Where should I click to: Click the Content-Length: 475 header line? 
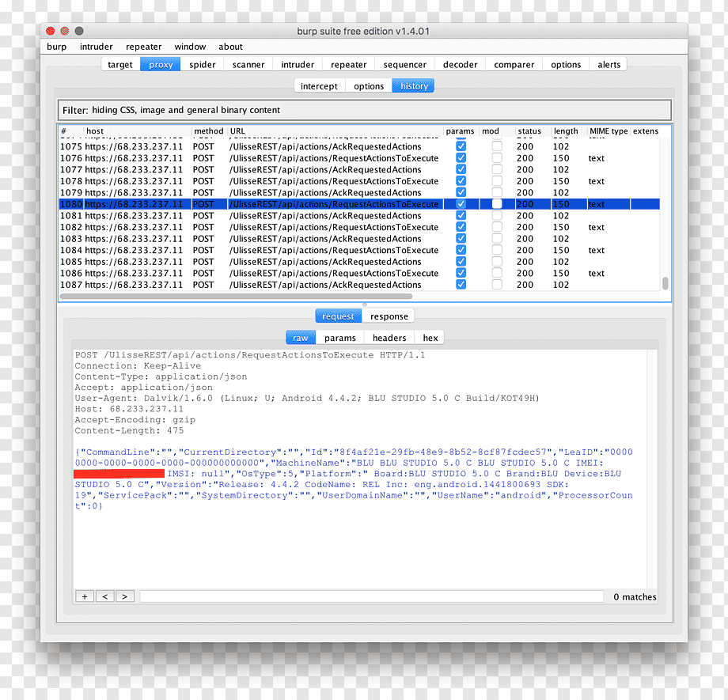(x=129, y=430)
